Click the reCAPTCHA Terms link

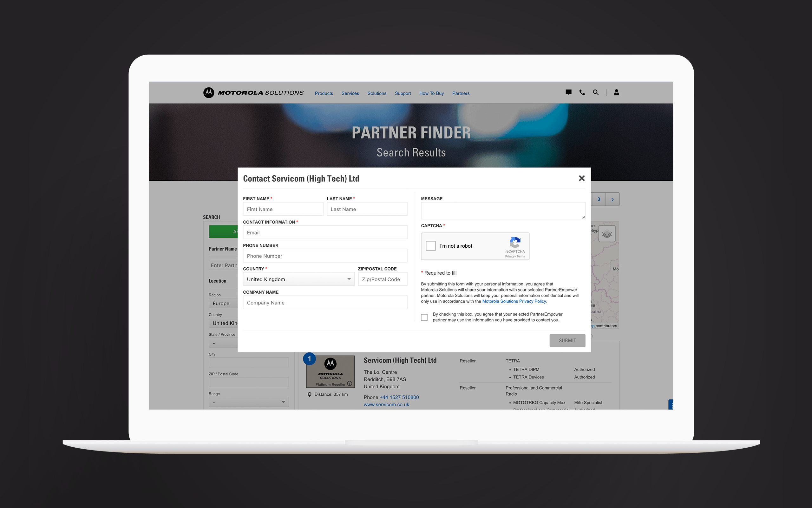pos(521,257)
